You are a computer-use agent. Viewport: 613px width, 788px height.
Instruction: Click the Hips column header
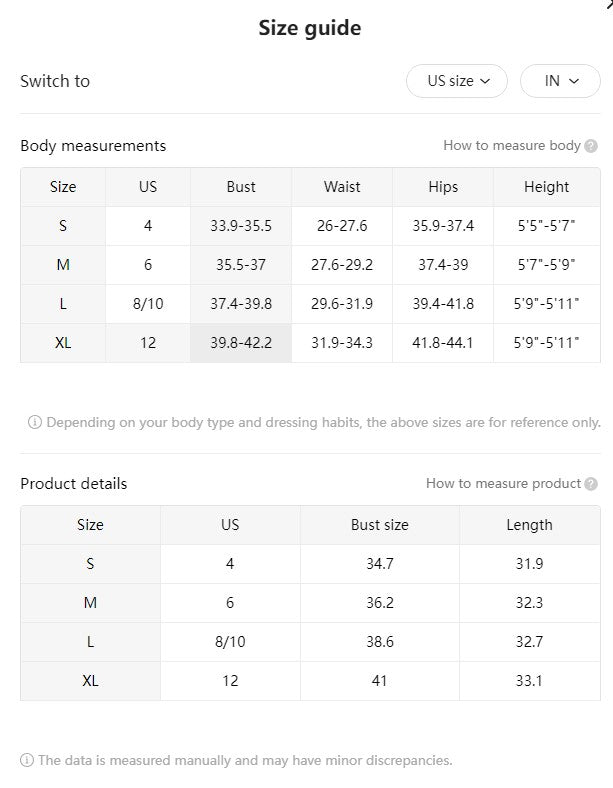point(443,187)
